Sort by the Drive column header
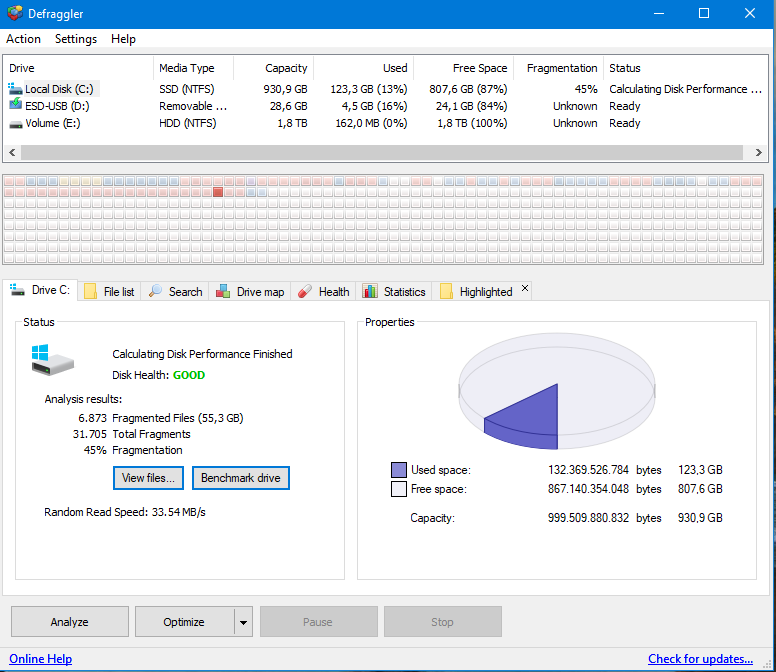 pyautogui.click(x=79, y=68)
